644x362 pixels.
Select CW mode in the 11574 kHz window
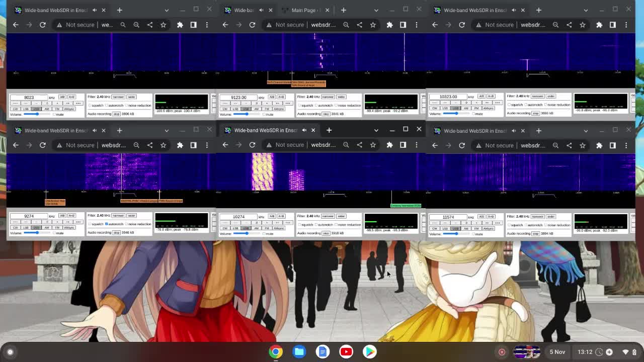click(x=435, y=228)
